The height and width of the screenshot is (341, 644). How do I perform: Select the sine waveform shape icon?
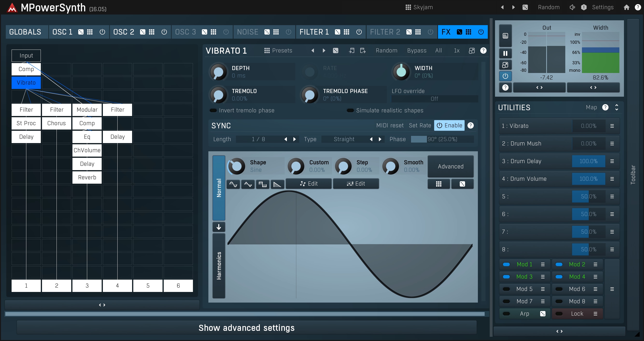point(233,184)
